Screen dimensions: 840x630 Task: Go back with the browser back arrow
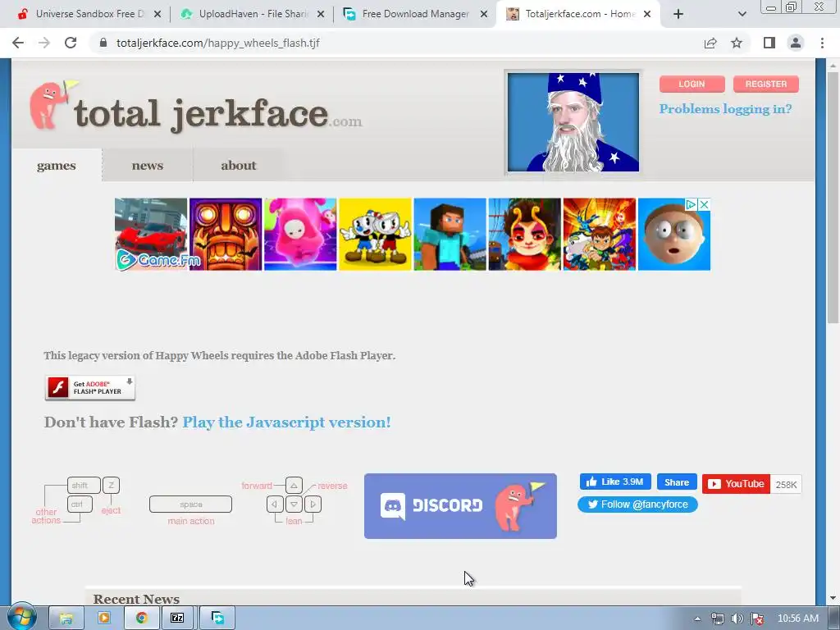click(18, 43)
